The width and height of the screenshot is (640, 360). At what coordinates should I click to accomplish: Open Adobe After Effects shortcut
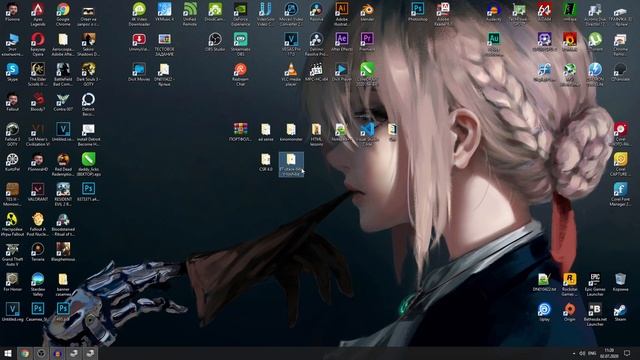point(341,42)
